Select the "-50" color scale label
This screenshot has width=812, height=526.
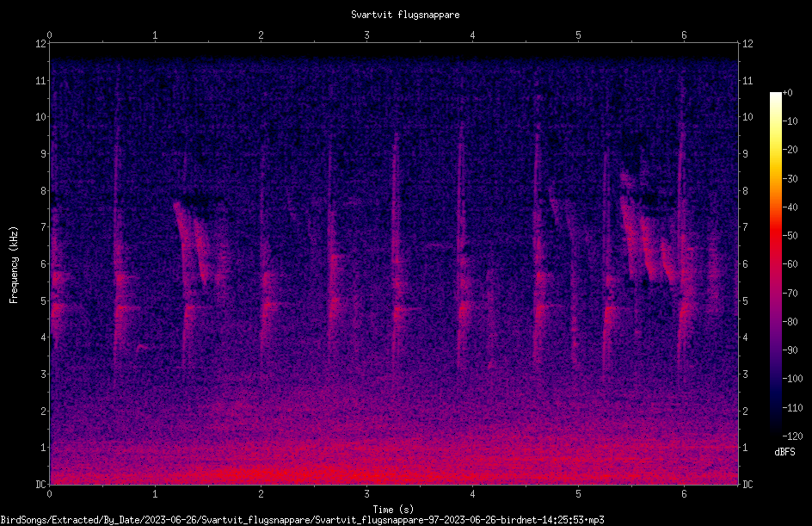click(x=790, y=236)
